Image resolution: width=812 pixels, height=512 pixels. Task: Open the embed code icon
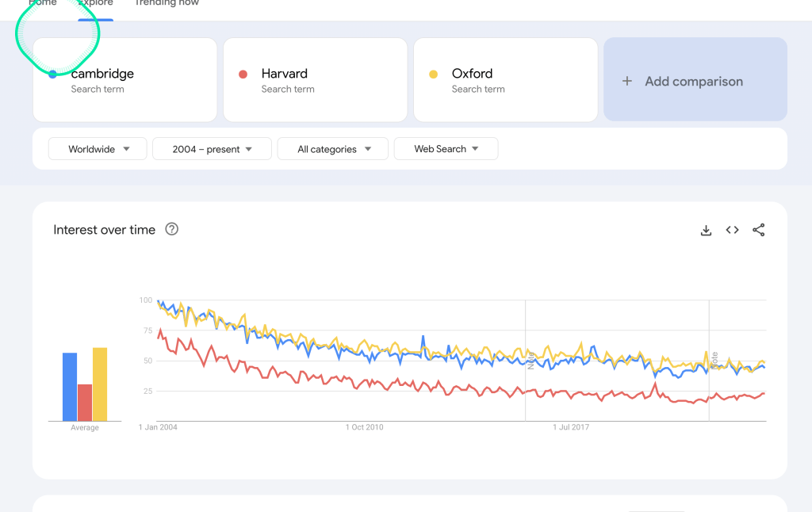732,230
